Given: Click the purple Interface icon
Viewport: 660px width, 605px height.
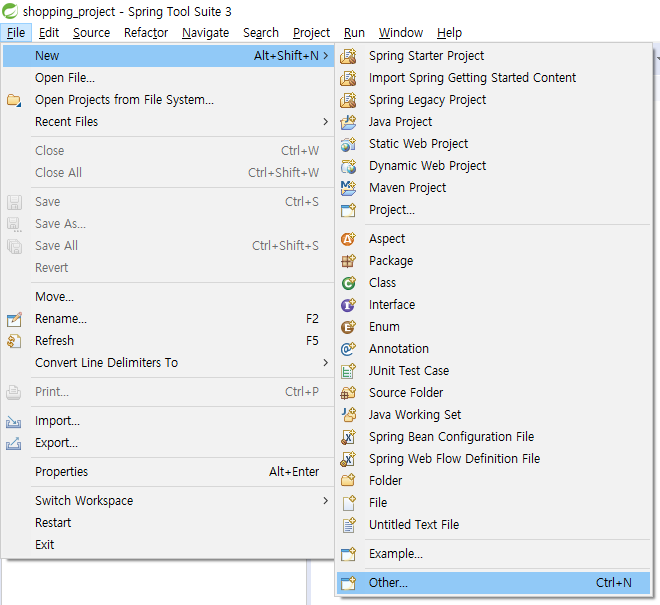Looking at the screenshot, I should coord(348,305).
